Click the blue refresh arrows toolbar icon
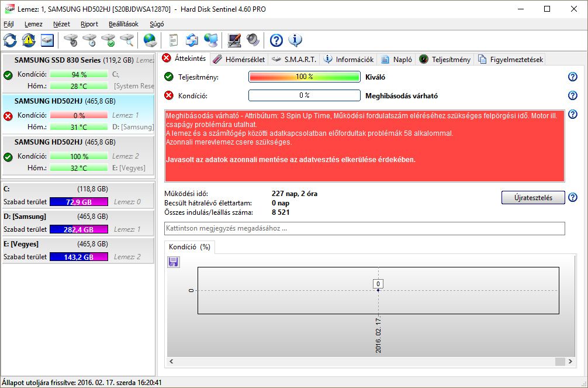Screen dimensions: 588x388 [x=10, y=40]
